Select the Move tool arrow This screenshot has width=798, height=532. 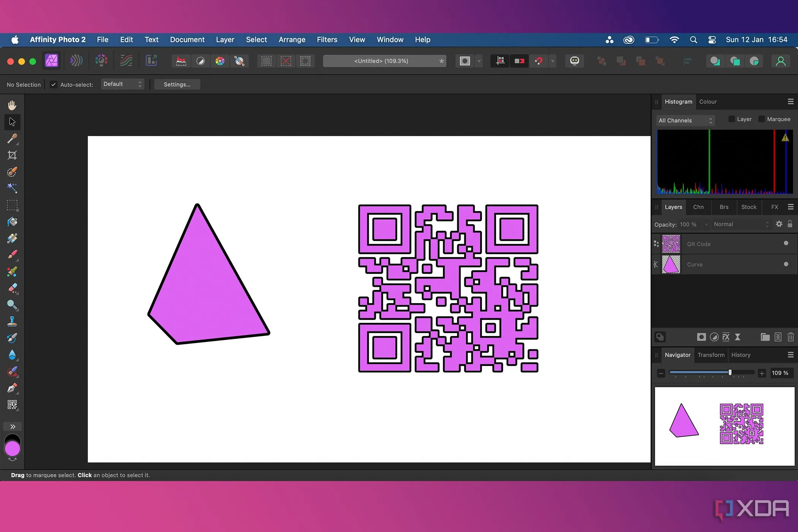click(x=12, y=122)
